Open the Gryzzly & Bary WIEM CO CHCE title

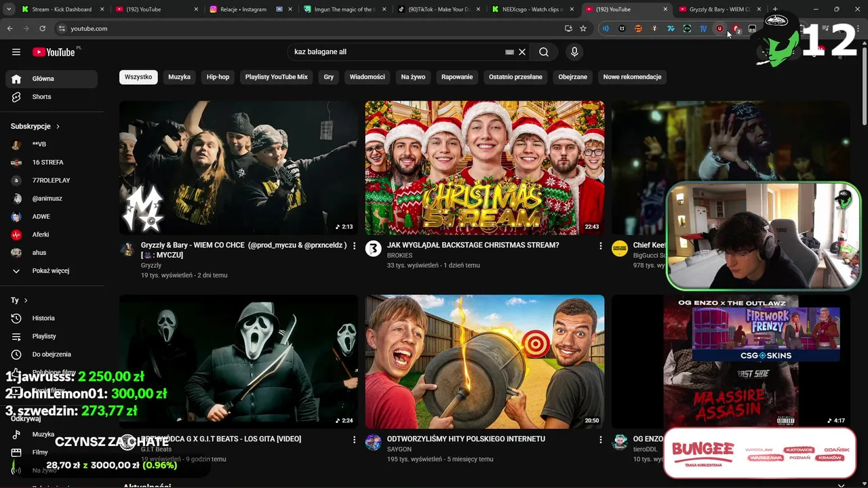(x=243, y=250)
